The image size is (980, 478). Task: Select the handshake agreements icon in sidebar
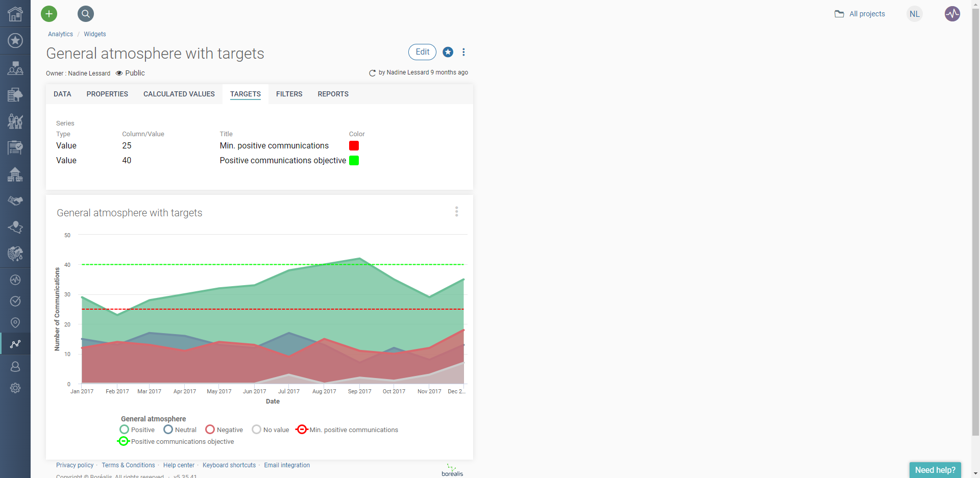(x=15, y=201)
